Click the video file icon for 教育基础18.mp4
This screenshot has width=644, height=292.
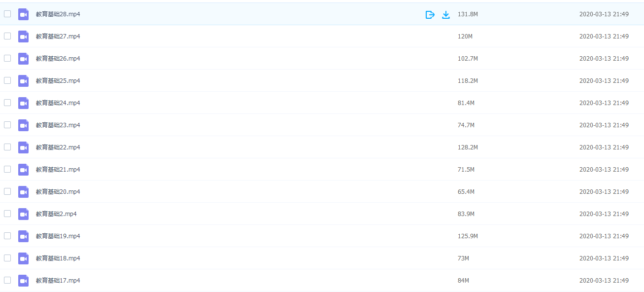click(x=23, y=258)
